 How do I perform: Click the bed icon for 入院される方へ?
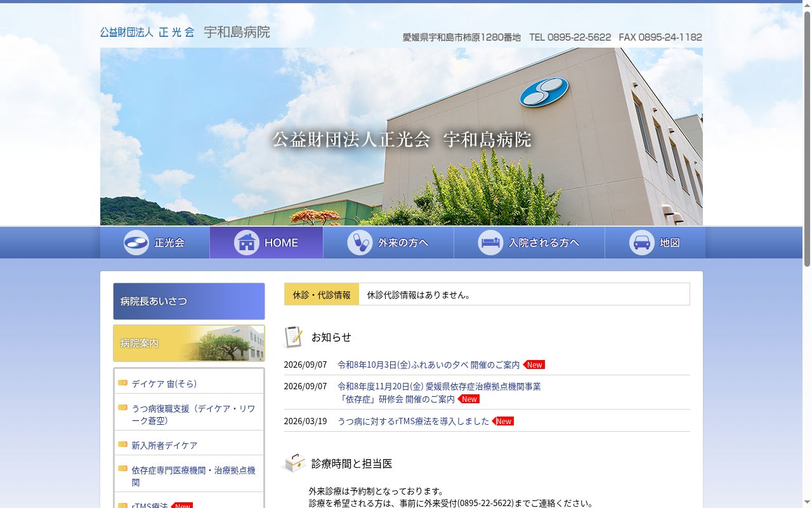coord(490,243)
